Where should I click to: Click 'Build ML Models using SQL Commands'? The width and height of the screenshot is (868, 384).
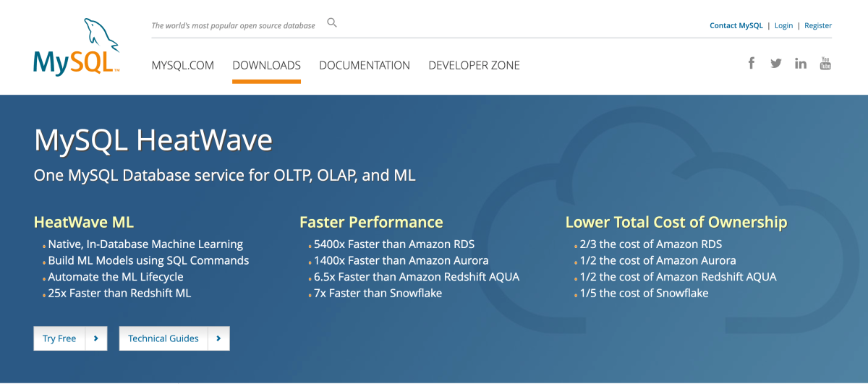pyautogui.click(x=148, y=260)
